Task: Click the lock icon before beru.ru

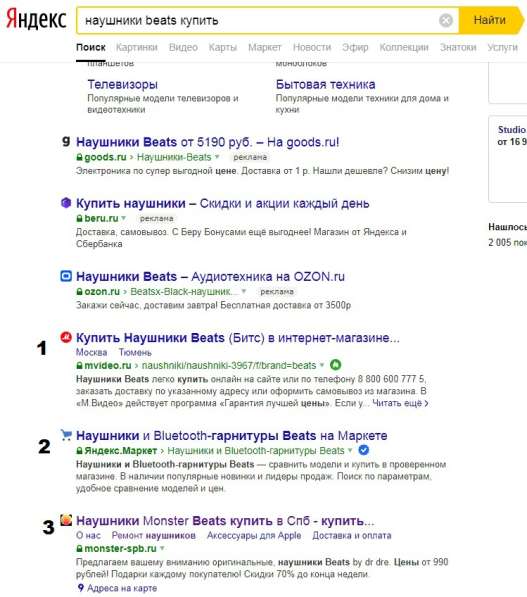Action: 79,218
